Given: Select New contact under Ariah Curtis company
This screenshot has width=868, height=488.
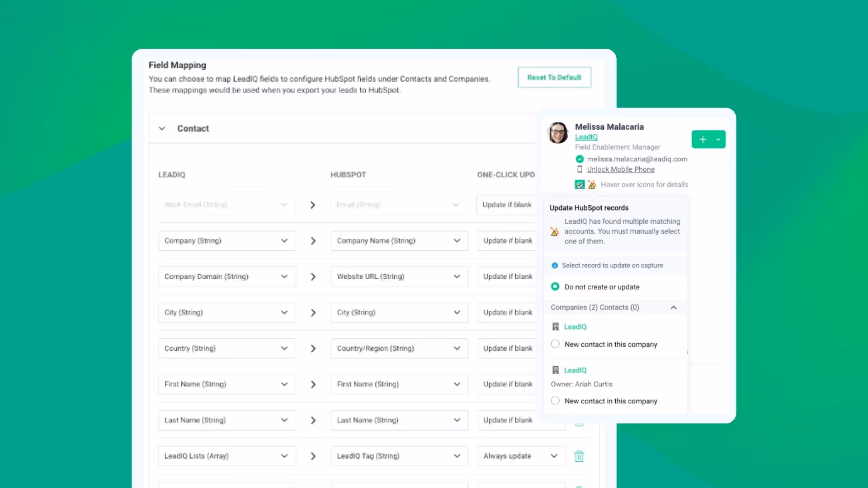Looking at the screenshot, I should tap(555, 401).
